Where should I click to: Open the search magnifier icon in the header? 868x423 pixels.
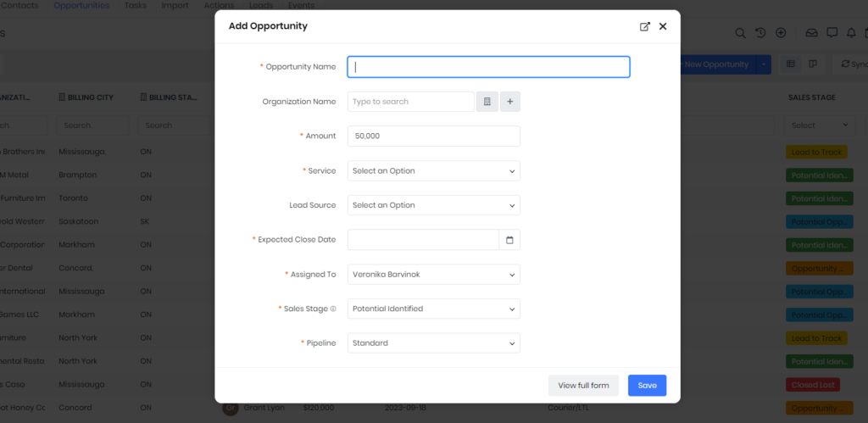740,33
